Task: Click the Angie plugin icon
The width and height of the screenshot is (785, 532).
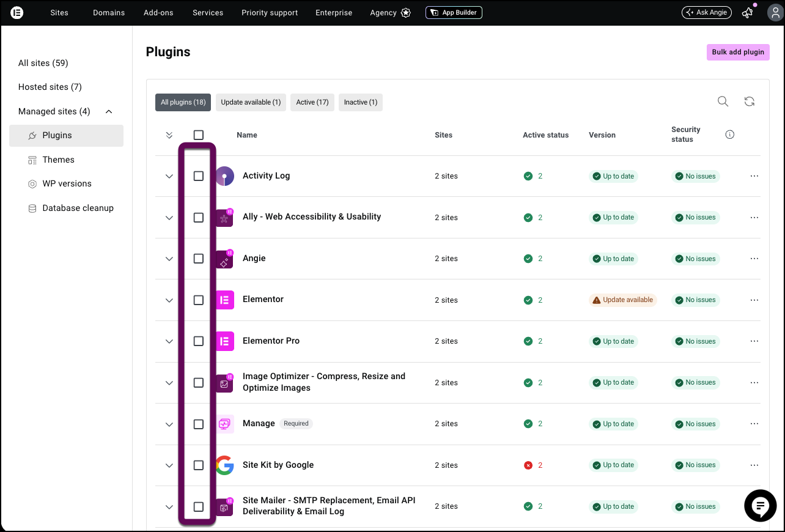Action: click(x=224, y=259)
